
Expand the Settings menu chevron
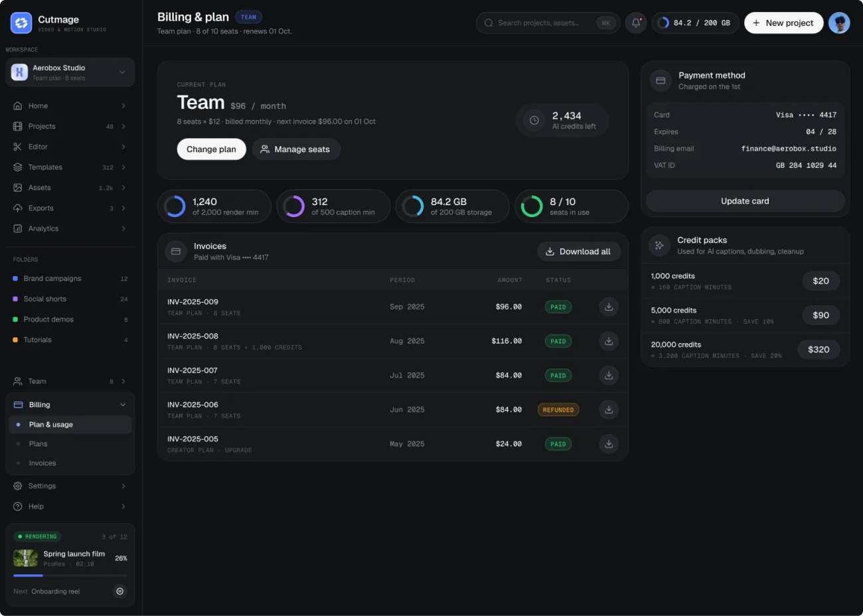[123, 486]
